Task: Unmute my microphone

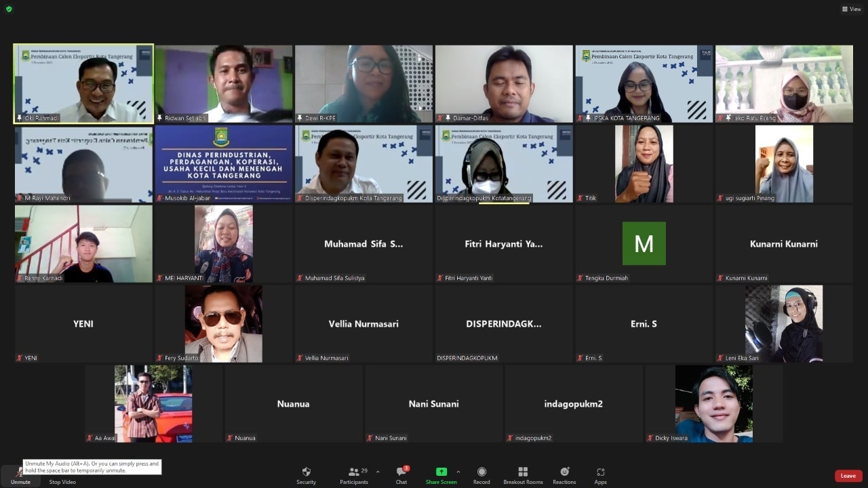Action: (20, 474)
